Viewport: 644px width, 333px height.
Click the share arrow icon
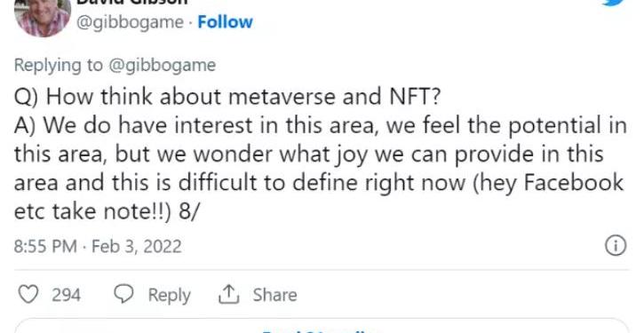tap(228, 295)
